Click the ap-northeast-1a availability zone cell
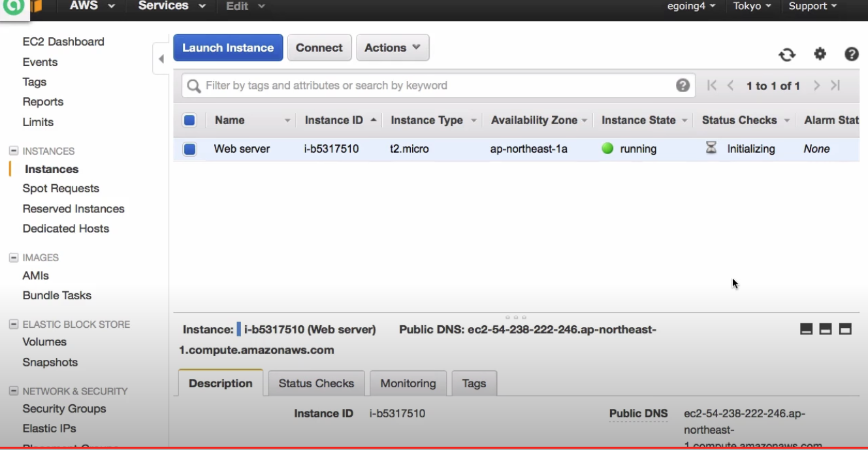The height and width of the screenshot is (450, 868). pos(529,149)
